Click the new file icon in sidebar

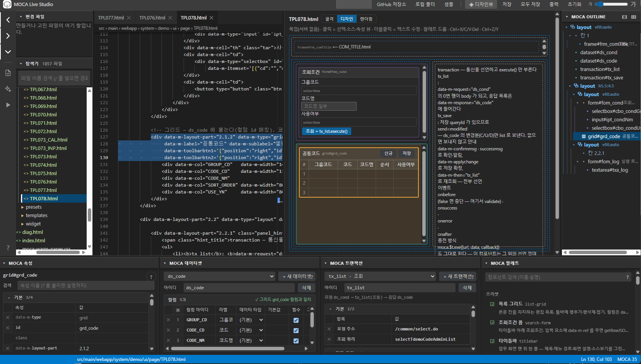point(8,73)
